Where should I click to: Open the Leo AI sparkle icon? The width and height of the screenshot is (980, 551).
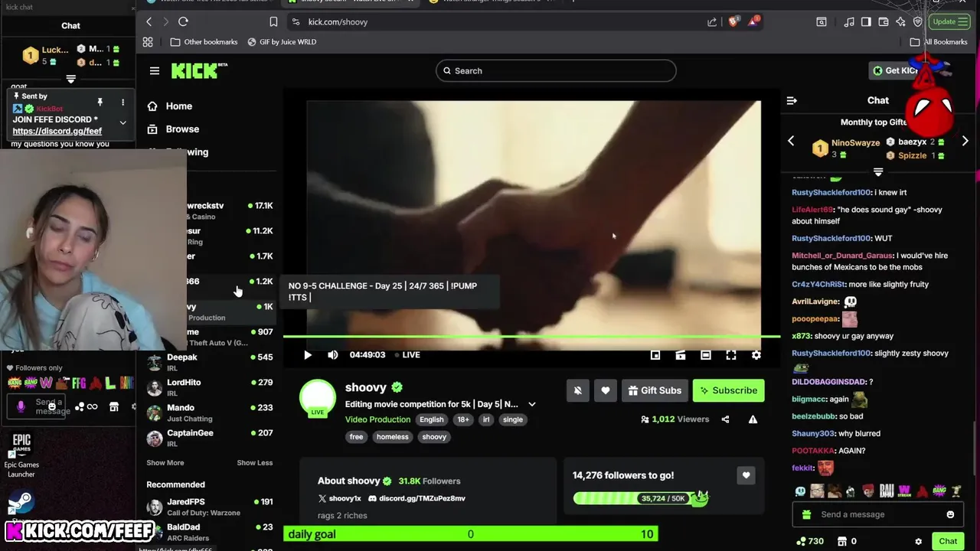pyautogui.click(x=900, y=21)
